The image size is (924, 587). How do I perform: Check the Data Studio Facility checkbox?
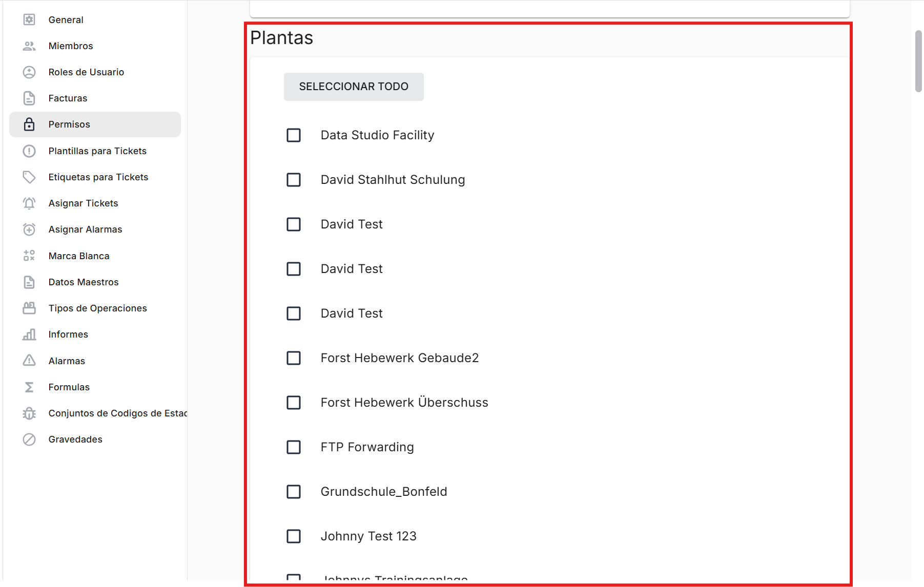point(294,135)
